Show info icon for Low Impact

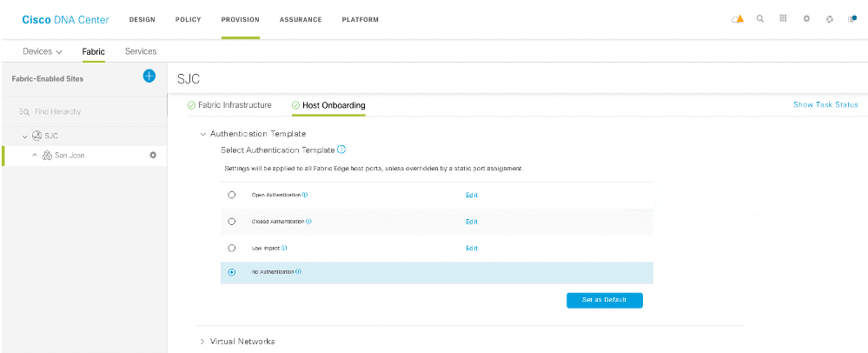tap(284, 248)
